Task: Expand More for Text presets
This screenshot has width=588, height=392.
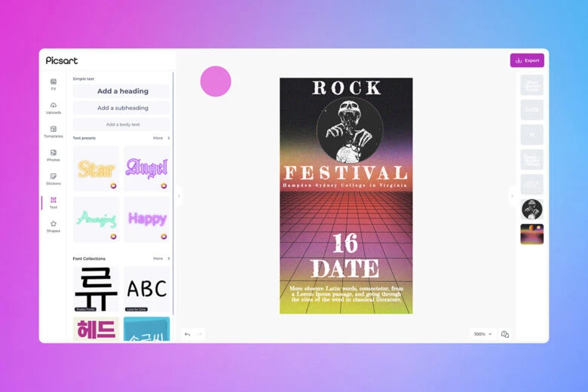Action: [x=161, y=138]
